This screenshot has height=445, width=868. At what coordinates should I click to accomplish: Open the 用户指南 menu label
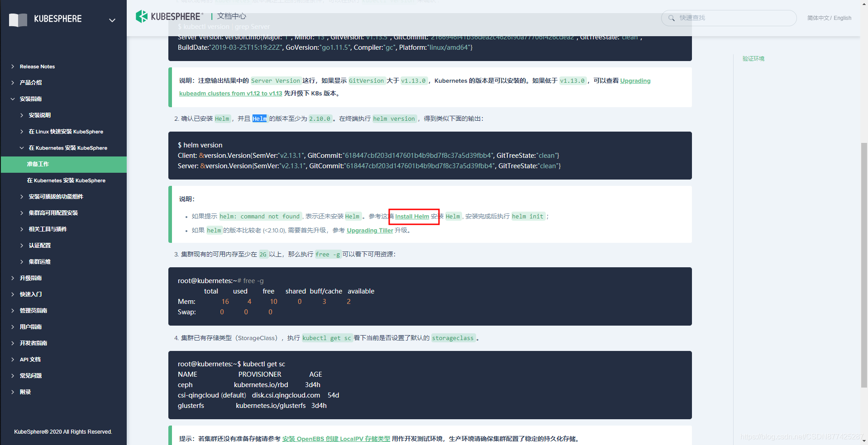[31, 327]
